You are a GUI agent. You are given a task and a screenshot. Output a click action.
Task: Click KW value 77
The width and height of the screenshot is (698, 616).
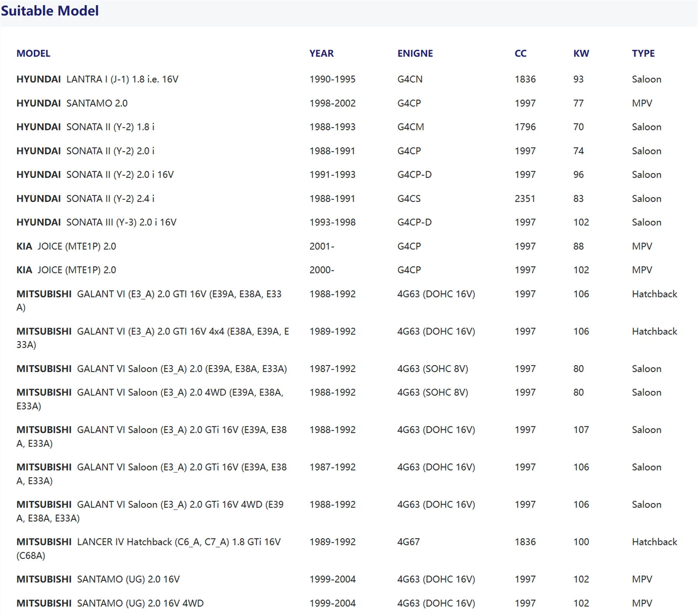point(578,103)
